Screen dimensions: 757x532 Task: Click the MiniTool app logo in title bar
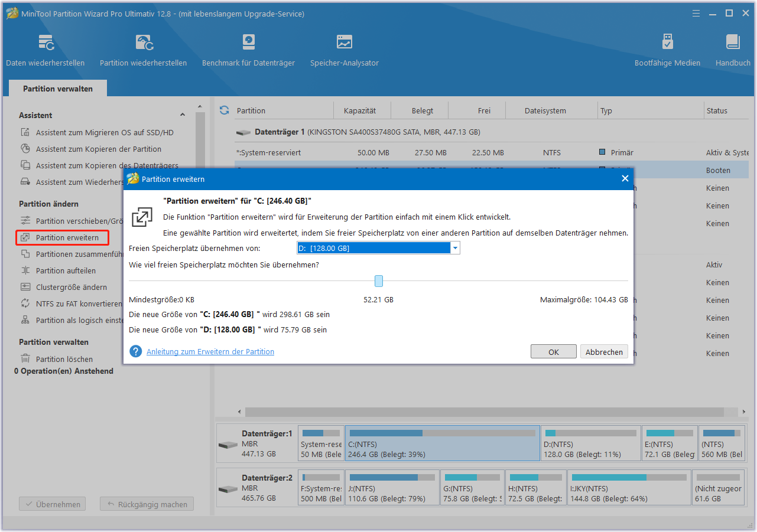click(x=12, y=13)
